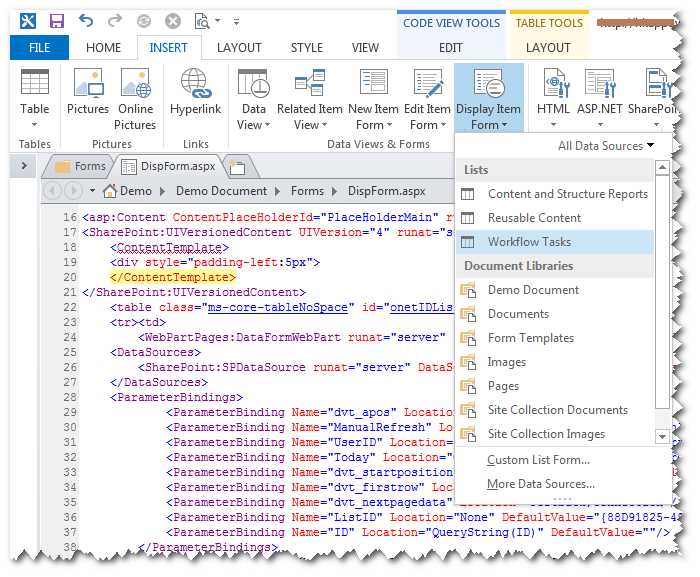Viewport: 700px width, 577px height.
Task: Choose More Data Sources...
Action: pos(541,484)
